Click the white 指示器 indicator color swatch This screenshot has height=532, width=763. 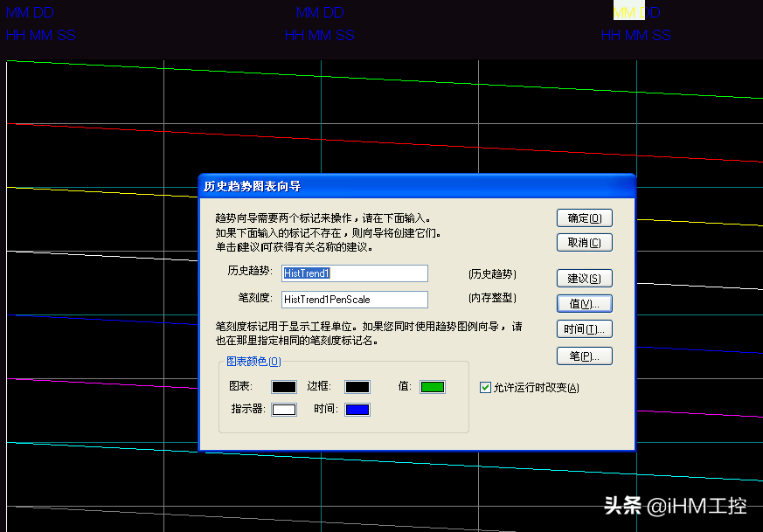pos(284,409)
